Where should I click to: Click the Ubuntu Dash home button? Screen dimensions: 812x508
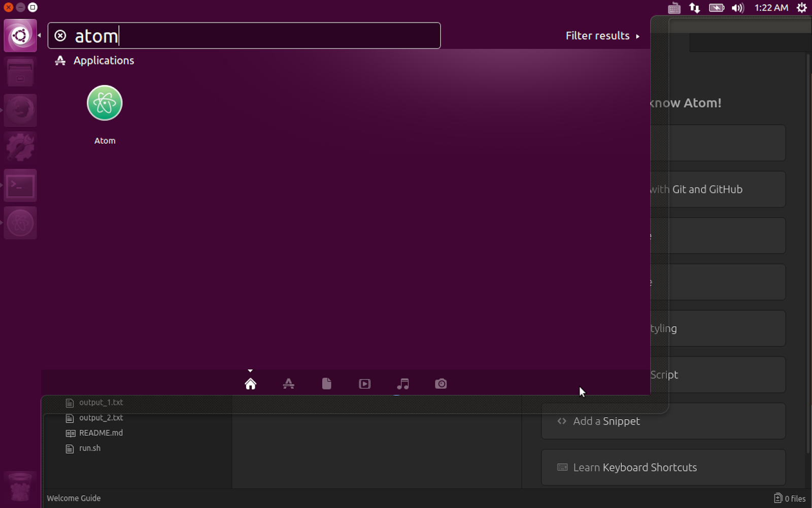pos(20,36)
